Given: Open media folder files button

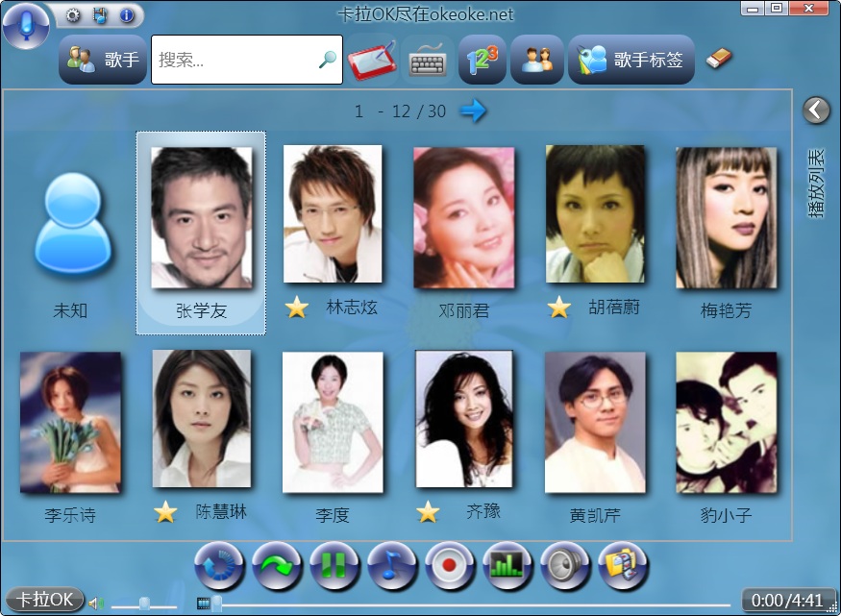Looking at the screenshot, I should pos(623,565).
